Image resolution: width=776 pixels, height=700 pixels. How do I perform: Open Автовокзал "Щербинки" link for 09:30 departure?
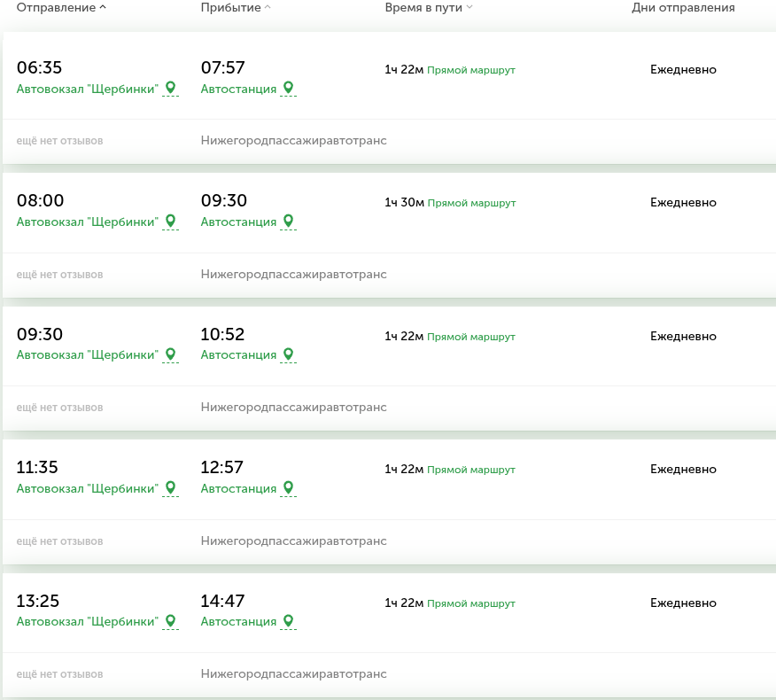click(x=88, y=355)
